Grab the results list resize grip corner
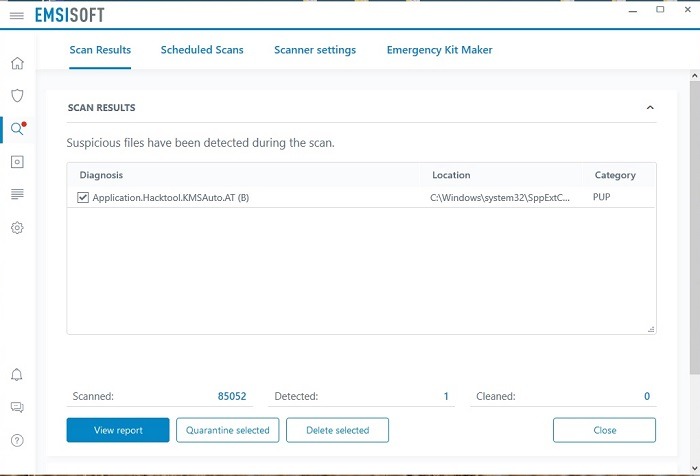Screen dimensions: 700x476 point(651,329)
